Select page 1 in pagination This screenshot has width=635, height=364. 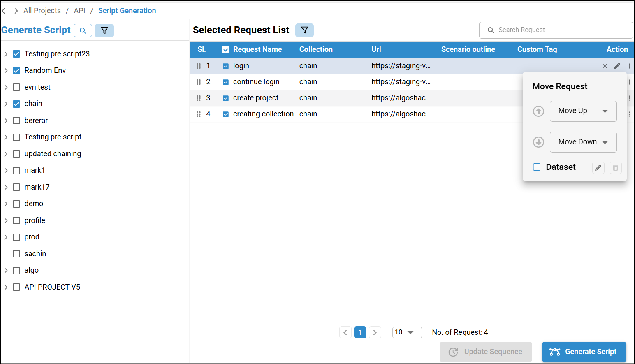[360, 332]
